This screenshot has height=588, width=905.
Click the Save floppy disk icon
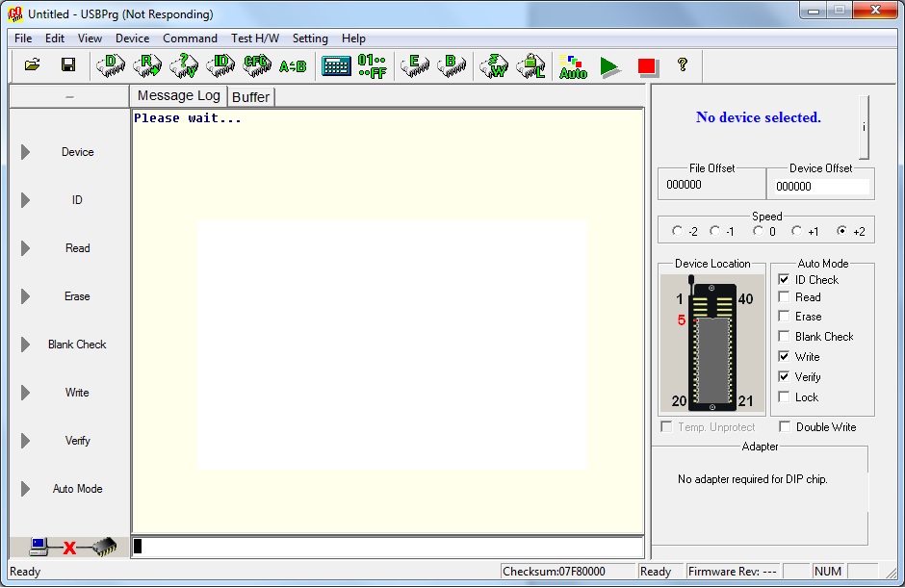click(x=68, y=65)
